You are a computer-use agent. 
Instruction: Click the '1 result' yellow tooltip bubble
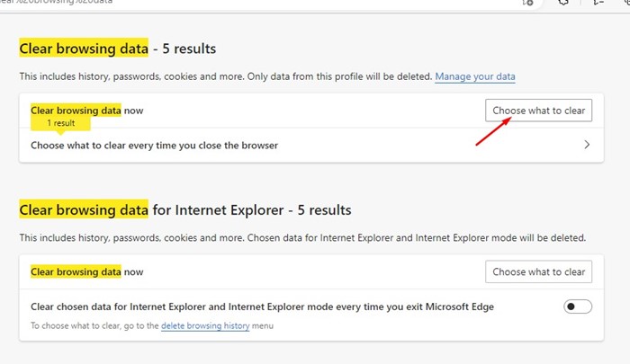click(x=61, y=122)
